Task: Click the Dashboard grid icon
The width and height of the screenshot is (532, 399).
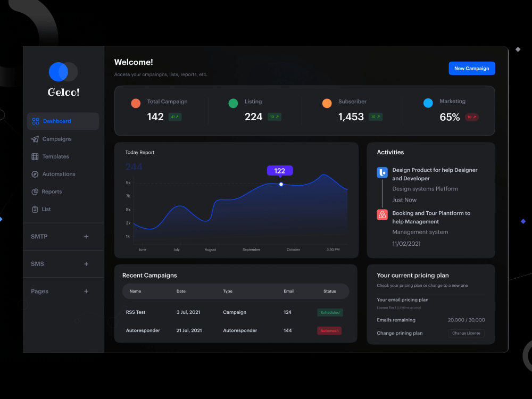Action: [36, 121]
